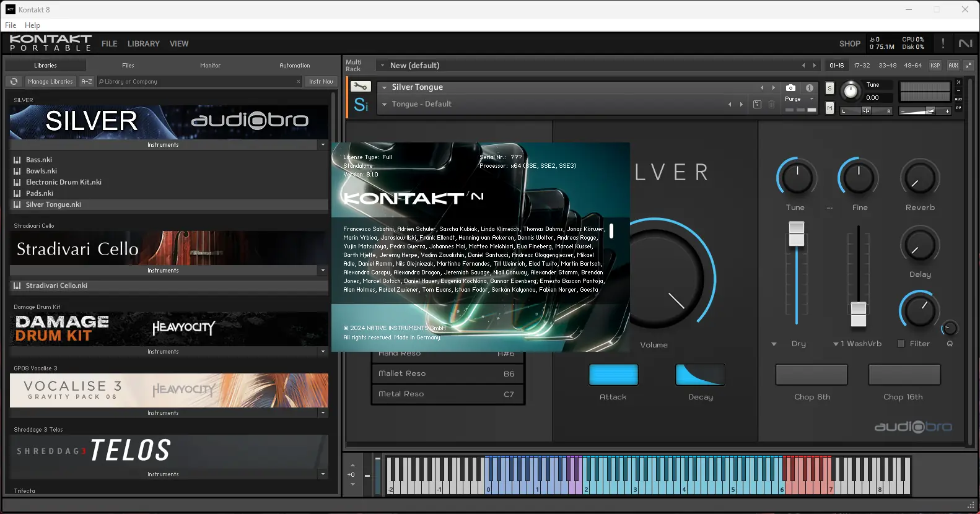This screenshot has width=980, height=514.
Task: Click the refresh libraries icon
Action: pyautogui.click(x=14, y=82)
